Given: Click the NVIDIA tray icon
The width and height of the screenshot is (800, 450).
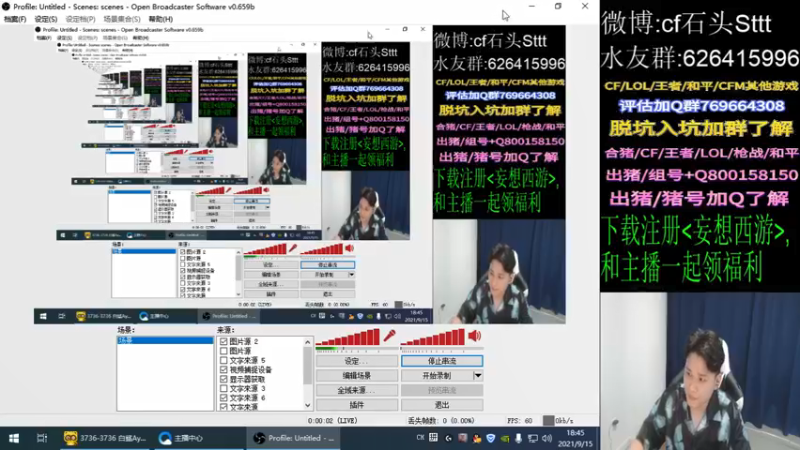Looking at the screenshot, I should point(505,438).
